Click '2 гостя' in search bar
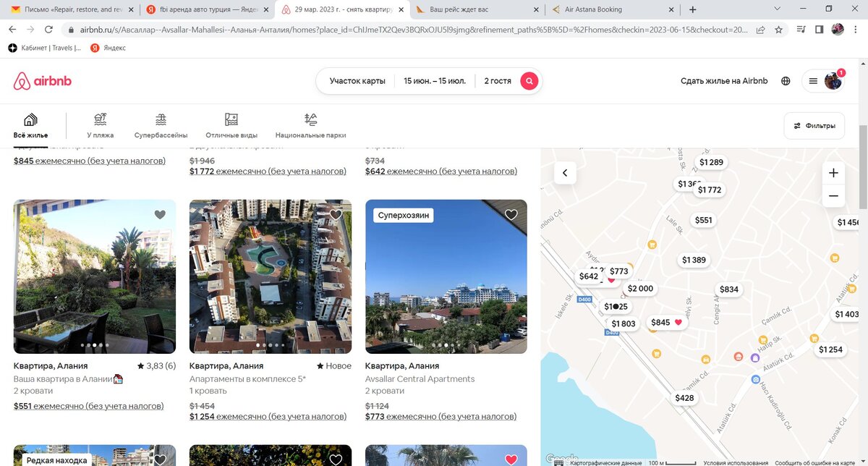Screen dimensions: 868x466 498,81
